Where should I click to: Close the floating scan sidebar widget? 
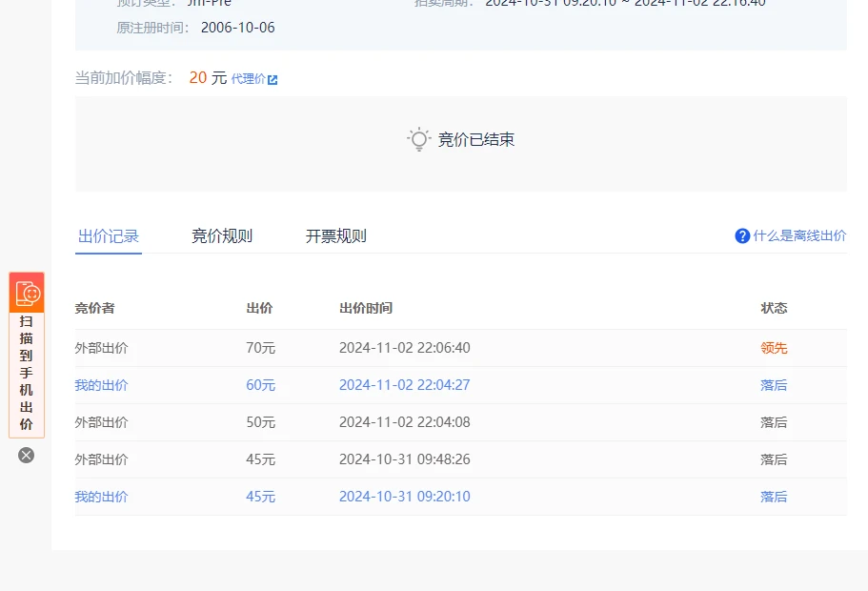click(x=26, y=456)
